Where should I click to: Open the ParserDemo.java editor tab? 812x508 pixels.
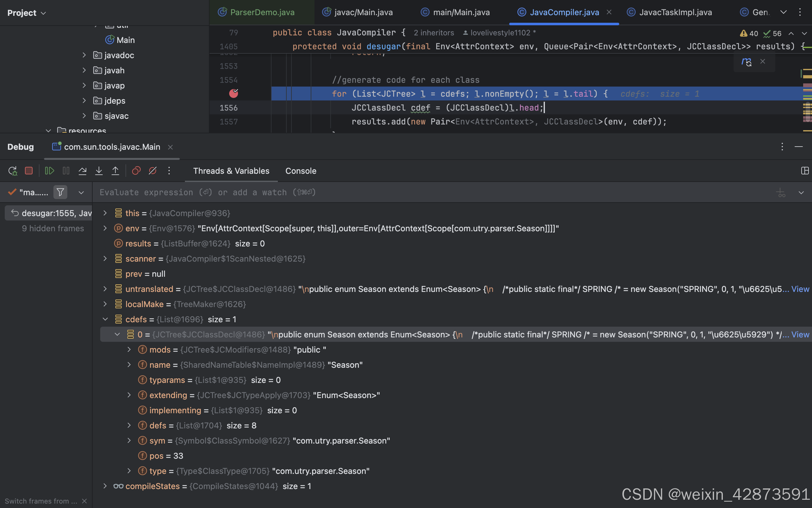tap(262, 12)
